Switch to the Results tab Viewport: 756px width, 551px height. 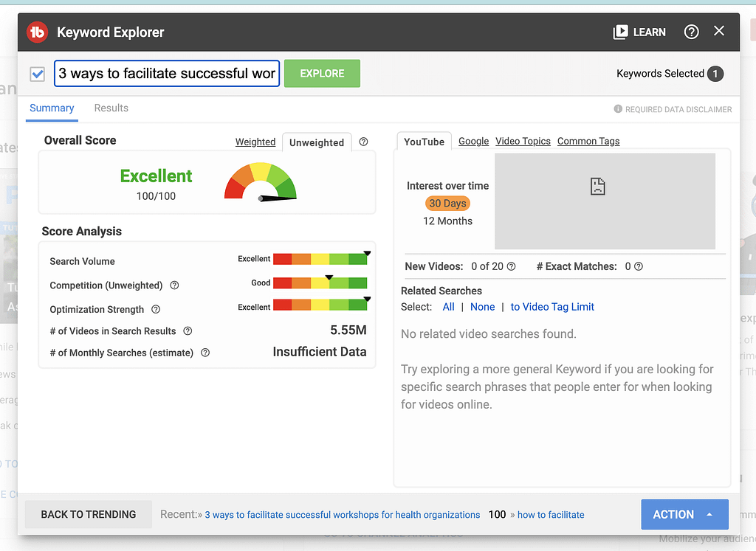tap(111, 108)
